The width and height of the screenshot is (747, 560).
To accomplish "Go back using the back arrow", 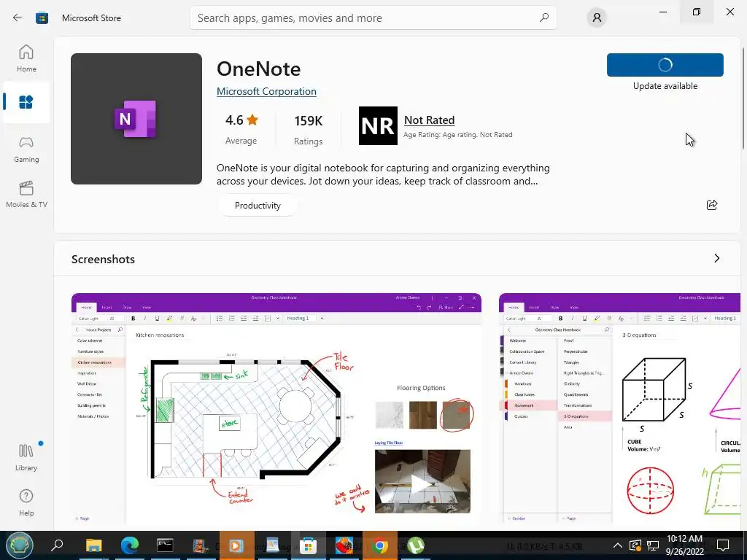I will (18, 17).
